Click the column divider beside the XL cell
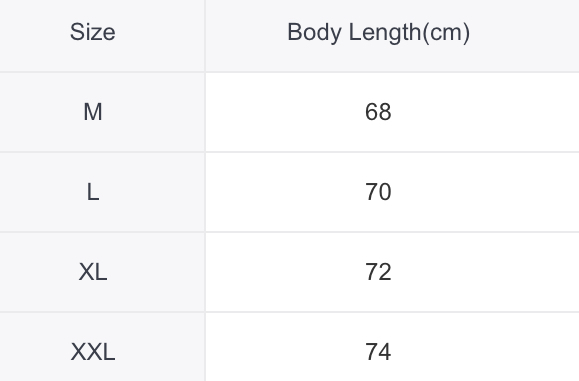Viewport: 579px width, 381px height. (x=205, y=272)
